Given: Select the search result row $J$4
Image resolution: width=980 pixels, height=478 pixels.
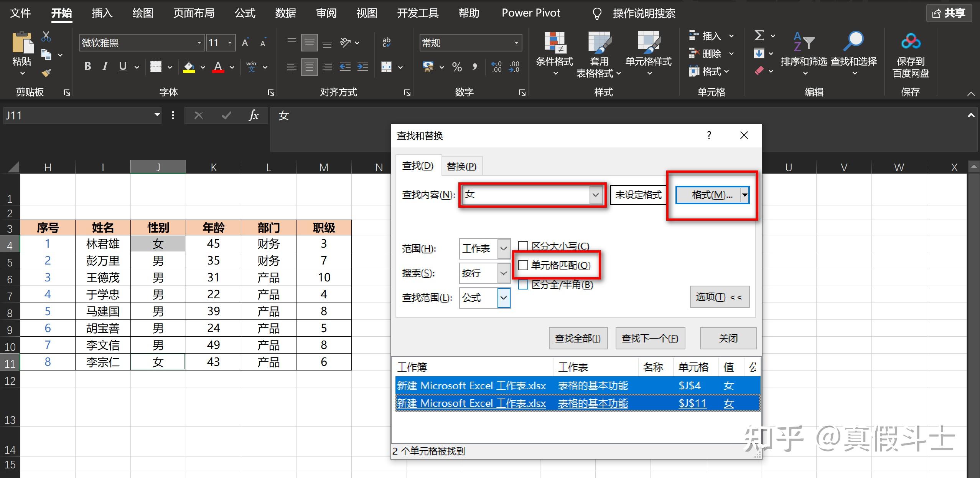Looking at the screenshot, I should pyautogui.click(x=577, y=385).
